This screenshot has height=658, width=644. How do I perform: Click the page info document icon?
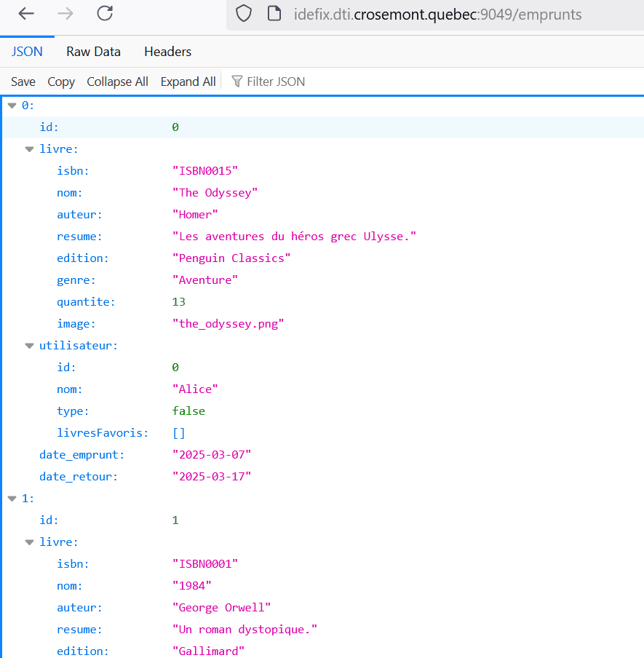(274, 14)
